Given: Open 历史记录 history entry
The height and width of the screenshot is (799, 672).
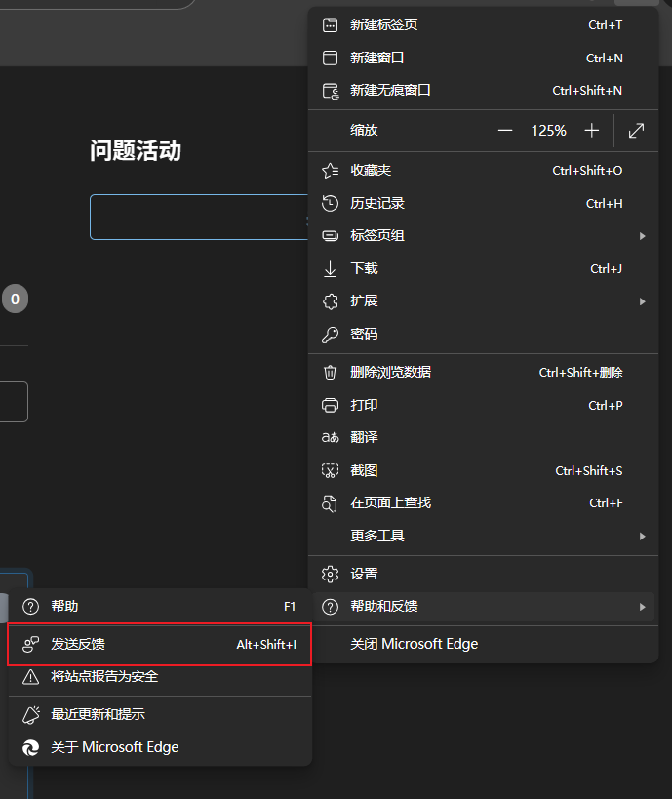Looking at the screenshot, I should coord(483,203).
